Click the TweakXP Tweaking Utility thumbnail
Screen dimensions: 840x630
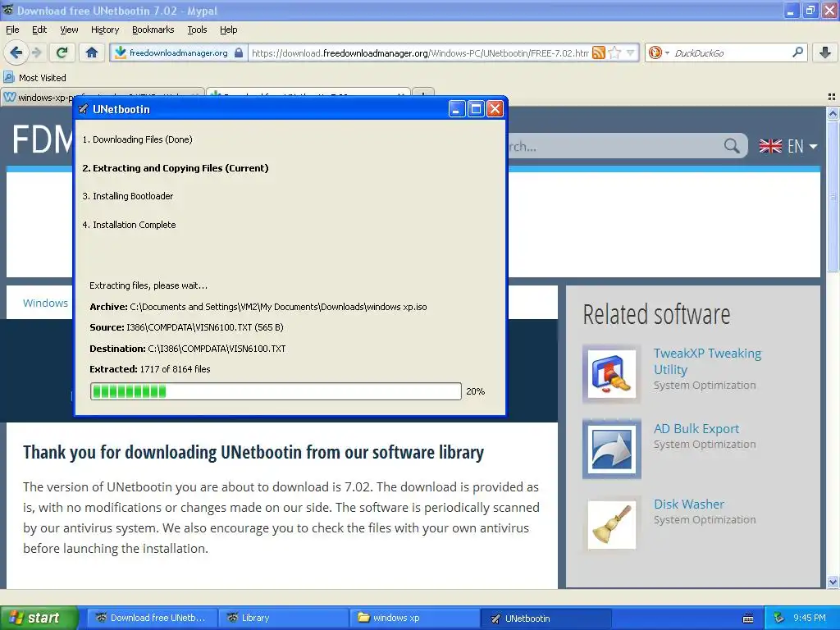612,374
